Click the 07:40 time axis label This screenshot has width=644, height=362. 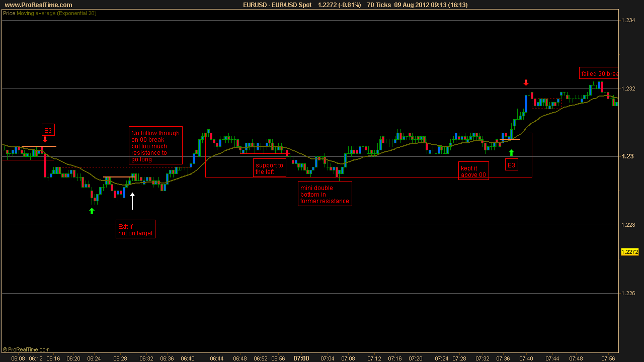pyautogui.click(x=527, y=358)
